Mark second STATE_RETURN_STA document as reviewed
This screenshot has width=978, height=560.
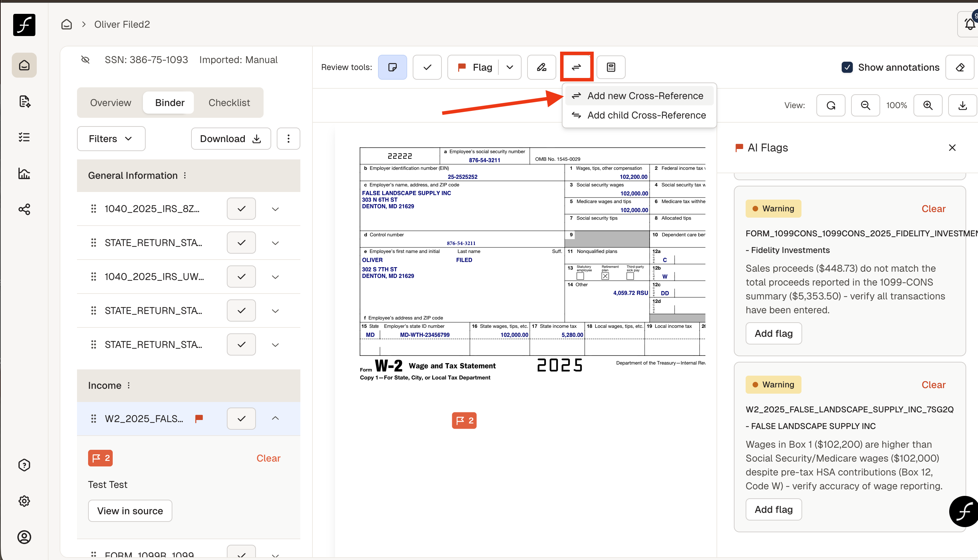tap(241, 310)
